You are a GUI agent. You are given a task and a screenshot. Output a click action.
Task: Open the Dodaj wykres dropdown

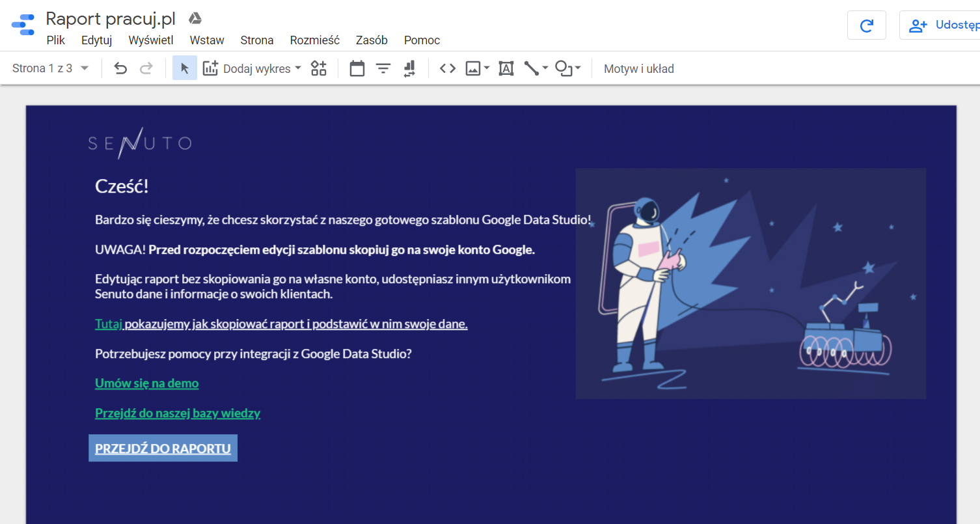(252, 68)
